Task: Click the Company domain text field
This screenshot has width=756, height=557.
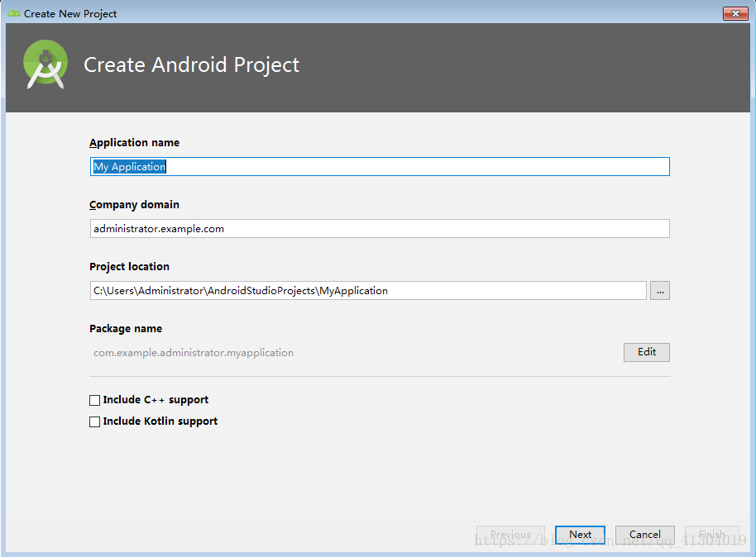Action: 380,228
